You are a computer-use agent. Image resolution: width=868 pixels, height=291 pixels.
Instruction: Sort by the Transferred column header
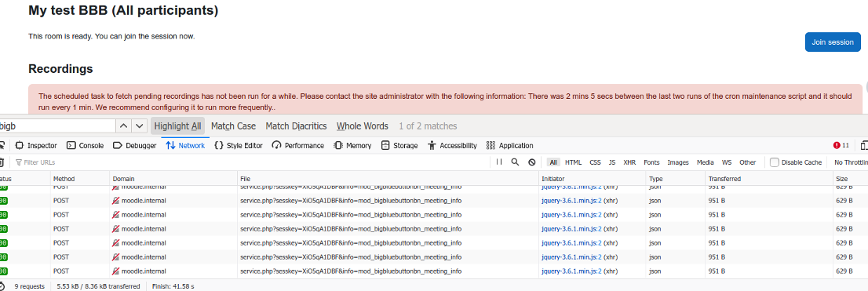tap(769, 179)
